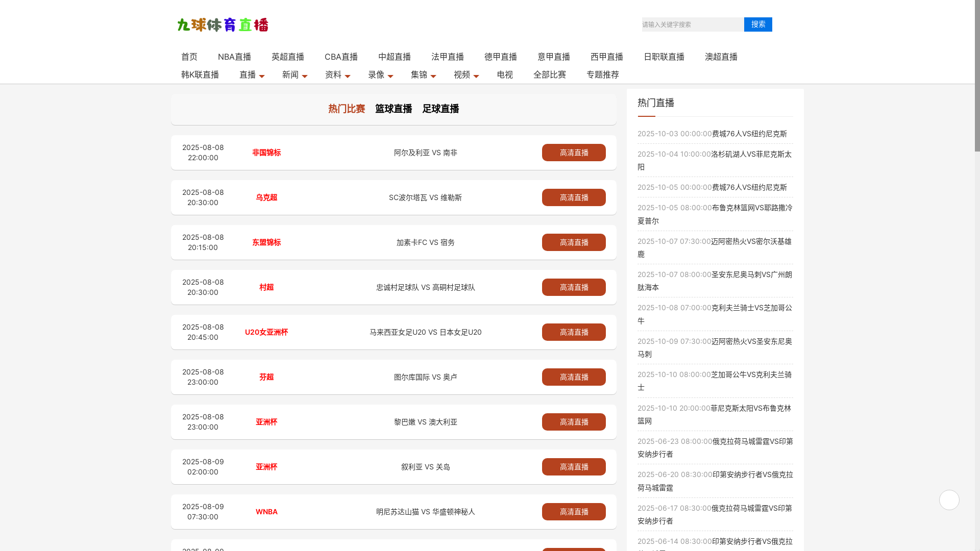
Task: Click 高清直播 for 马来西亚女足U20 match
Action: [x=574, y=332]
